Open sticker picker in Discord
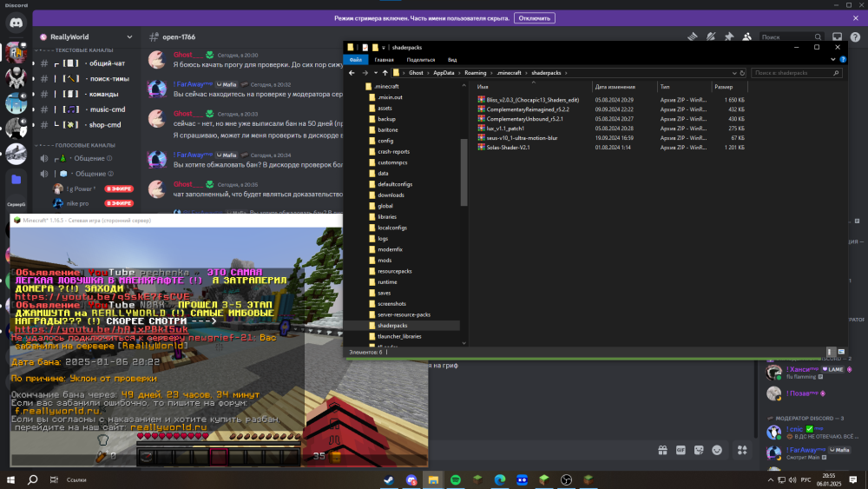Viewport: 868px width, 489px height. [699, 450]
